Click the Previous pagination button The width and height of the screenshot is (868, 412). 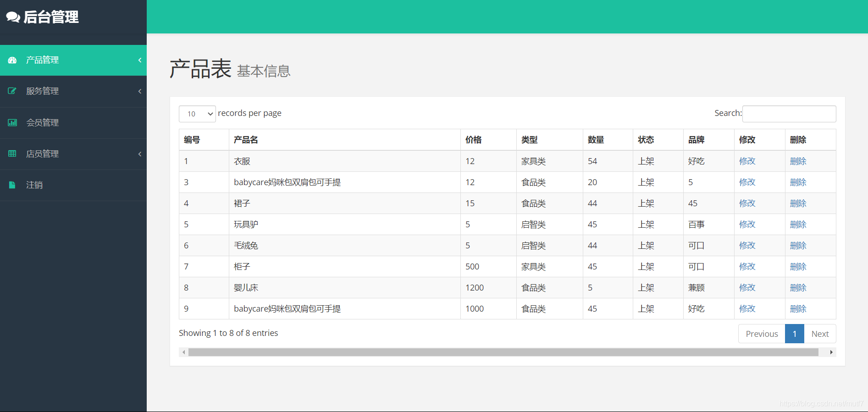pos(762,334)
